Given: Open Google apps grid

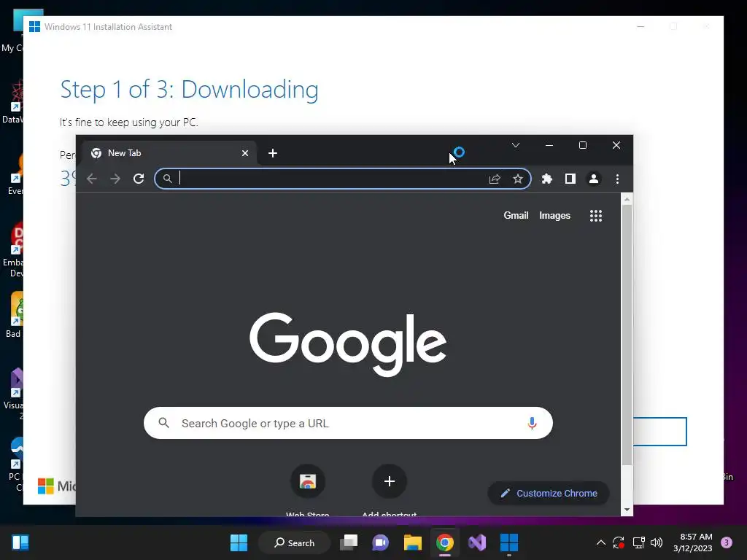Looking at the screenshot, I should point(596,216).
